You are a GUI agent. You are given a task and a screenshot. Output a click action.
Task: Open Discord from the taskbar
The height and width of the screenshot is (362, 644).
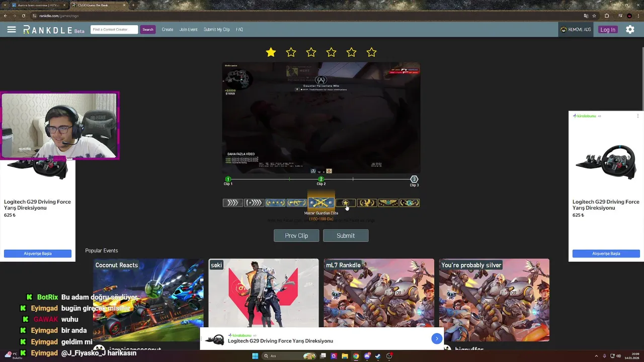pos(367,356)
